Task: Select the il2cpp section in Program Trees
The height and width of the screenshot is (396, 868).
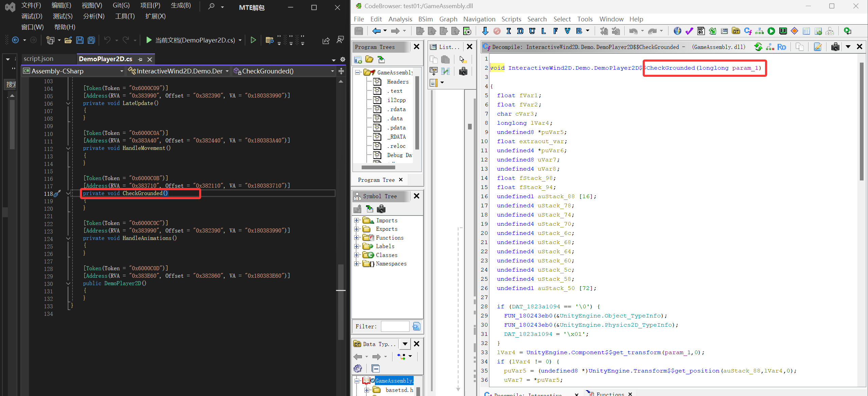Action: pyautogui.click(x=396, y=100)
